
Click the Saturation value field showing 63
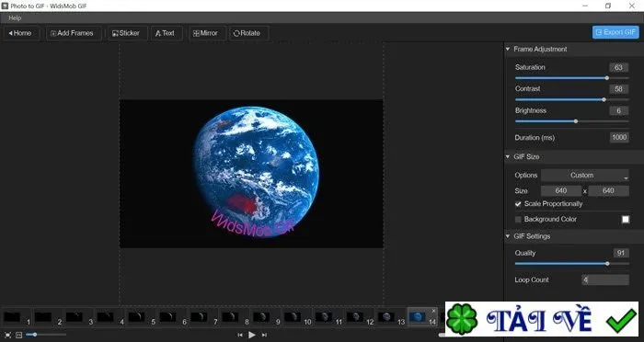coord(618,67)
